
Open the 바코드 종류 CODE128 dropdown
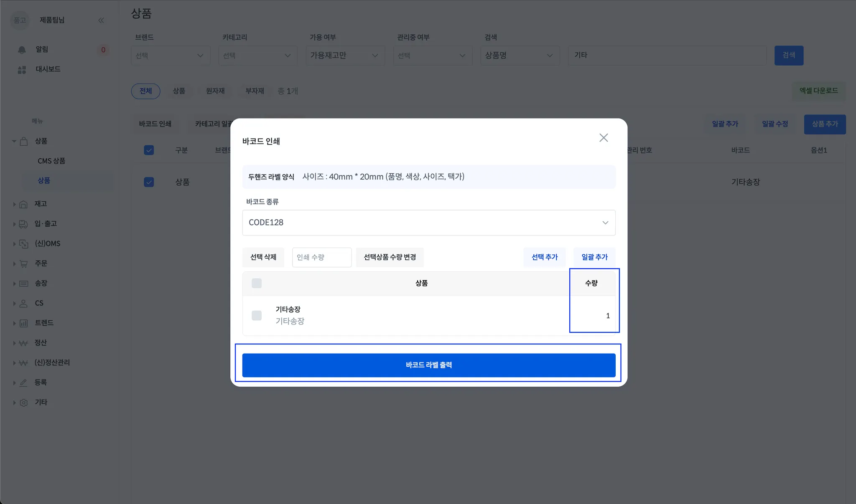[428, 223]
